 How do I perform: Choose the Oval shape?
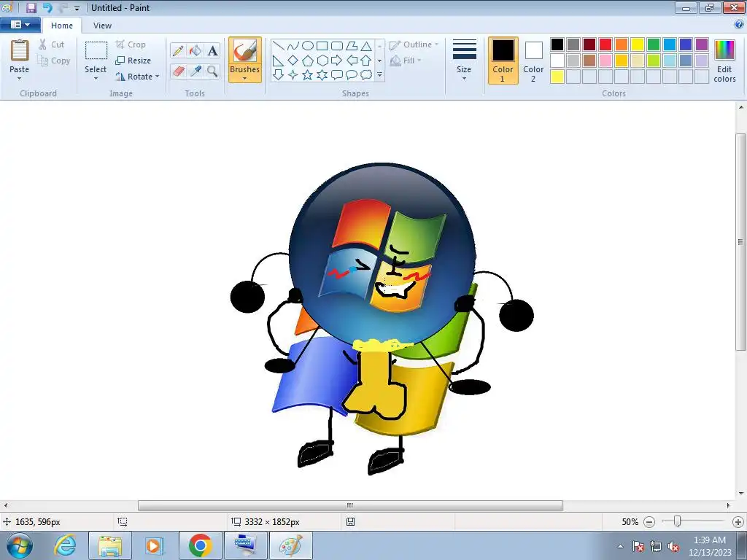(x=308, y=46)
